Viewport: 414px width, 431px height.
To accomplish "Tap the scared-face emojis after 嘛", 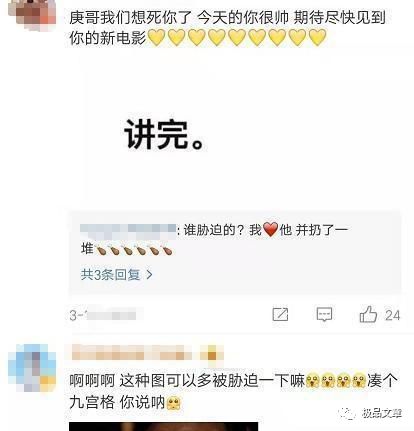I will coord(335,381).
